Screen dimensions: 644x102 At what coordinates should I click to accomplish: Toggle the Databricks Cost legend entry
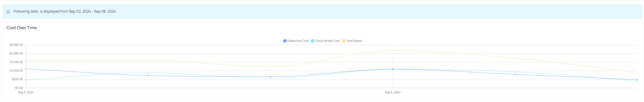tap(296, 41)
